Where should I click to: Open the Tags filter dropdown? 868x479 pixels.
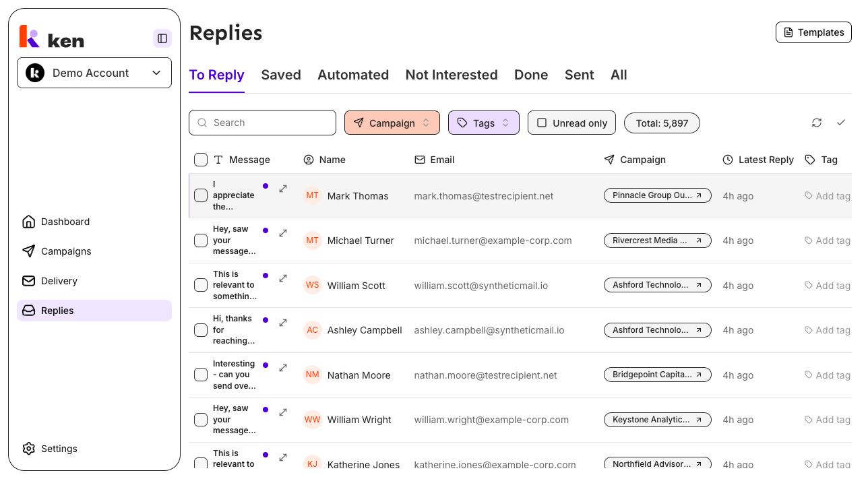(x=484, y=123)
